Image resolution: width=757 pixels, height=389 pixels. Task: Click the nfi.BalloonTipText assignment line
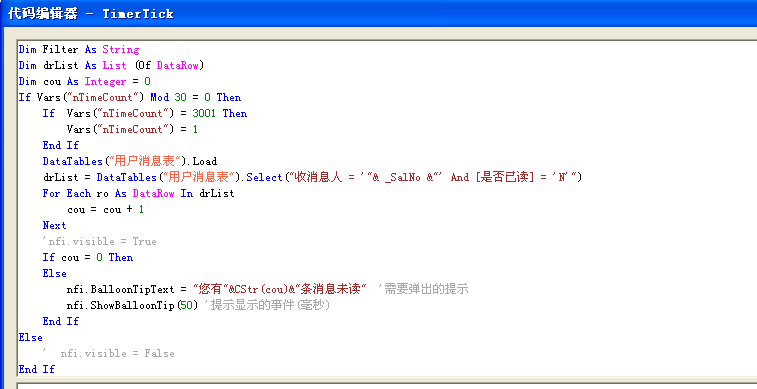[217, 289]
